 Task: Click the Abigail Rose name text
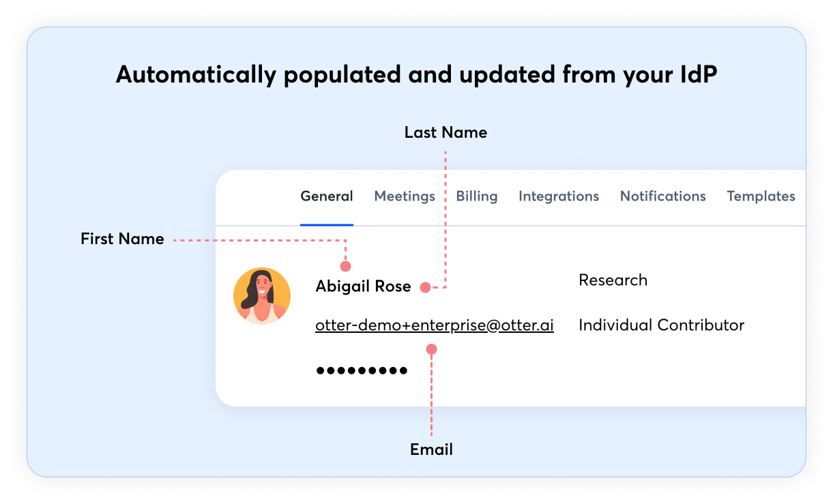pos(363,286)
